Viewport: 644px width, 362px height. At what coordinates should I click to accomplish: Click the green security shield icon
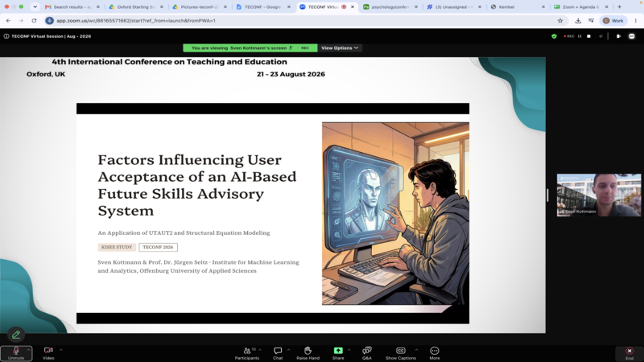(x=554, y=36)
